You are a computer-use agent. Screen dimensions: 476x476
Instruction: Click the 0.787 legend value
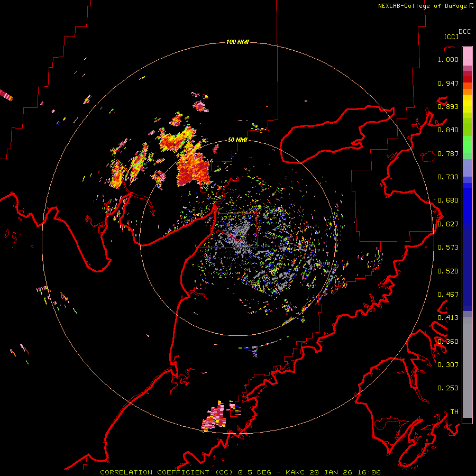[448, 153]
